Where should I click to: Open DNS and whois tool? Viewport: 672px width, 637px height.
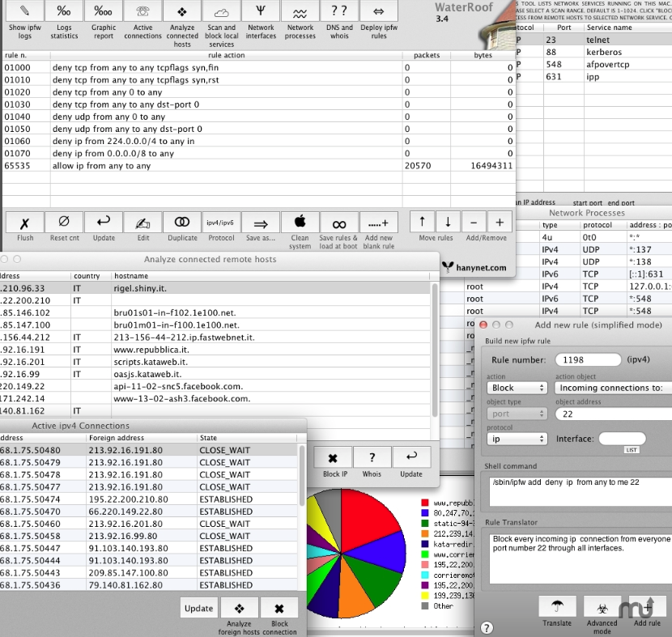click(339, 11)
